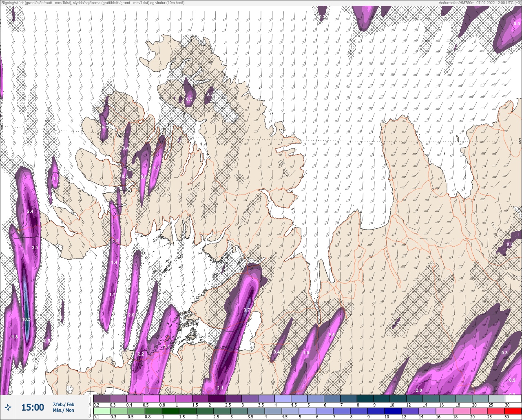Click the 1.8 precipitation value on map
This screenshot has height=420, width=522.
pyautogui.click(x=15, y=337)
